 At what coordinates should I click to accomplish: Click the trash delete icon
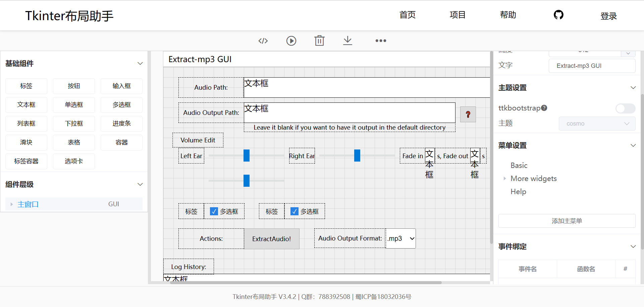point(319,40)
